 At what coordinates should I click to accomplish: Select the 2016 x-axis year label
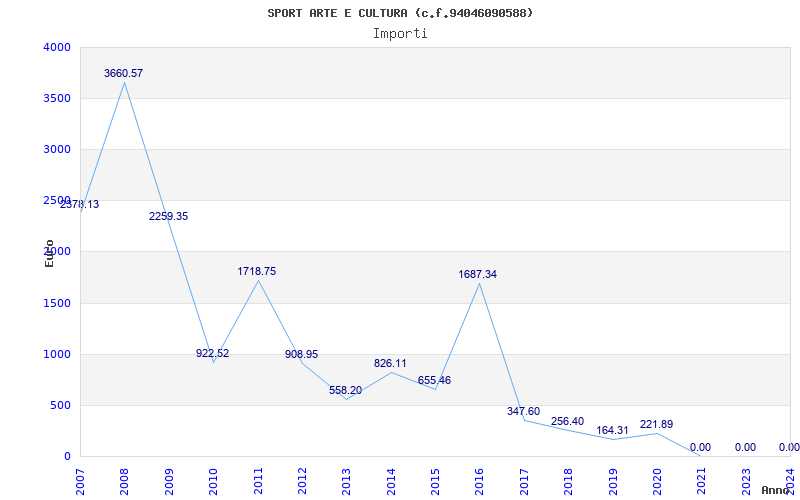[480, 481]
